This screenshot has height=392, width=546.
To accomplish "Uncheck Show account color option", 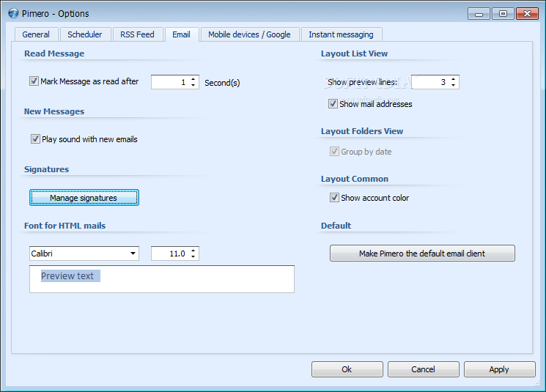I will (334, 198).
